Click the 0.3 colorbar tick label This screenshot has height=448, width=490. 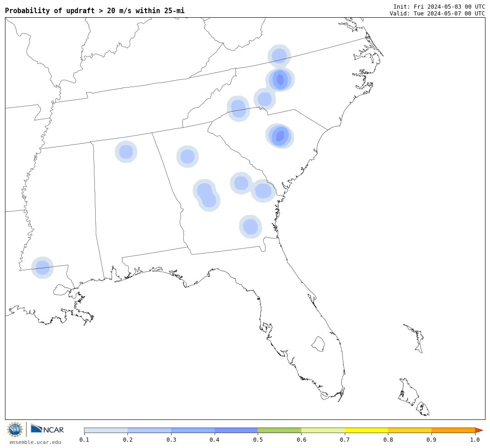(x=171, y=439)
